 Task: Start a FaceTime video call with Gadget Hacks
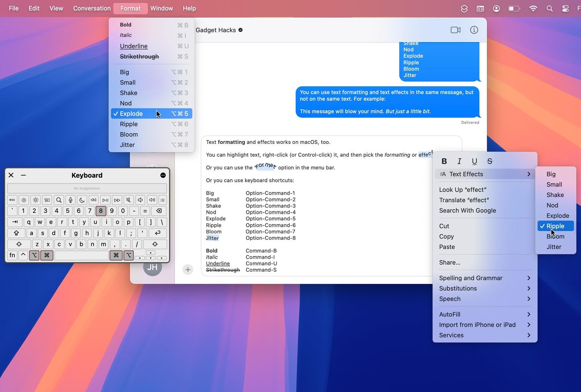pyautogui.click(x=455, y=30)
